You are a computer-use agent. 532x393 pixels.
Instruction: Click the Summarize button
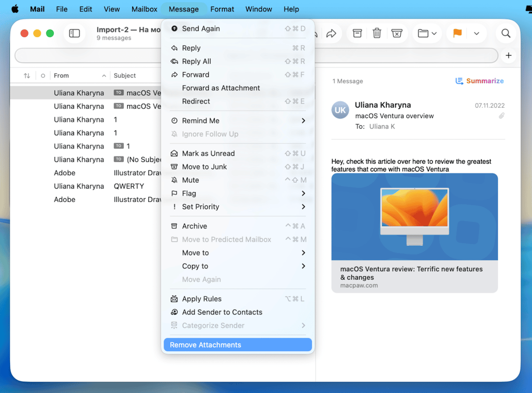click(x=479, y=81)
